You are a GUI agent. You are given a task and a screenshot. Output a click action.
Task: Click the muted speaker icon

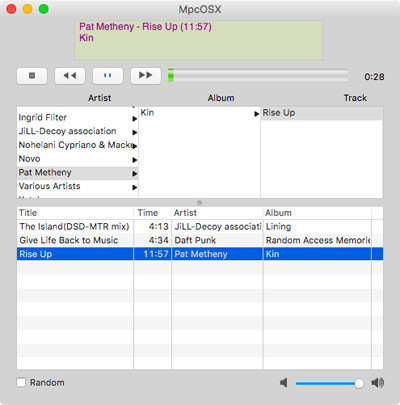(284, 383)
